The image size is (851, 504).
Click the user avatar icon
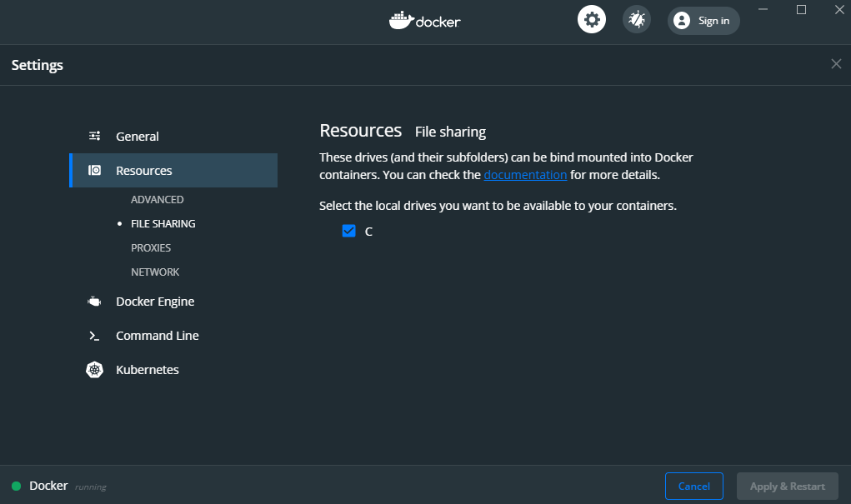click(682, 21)
